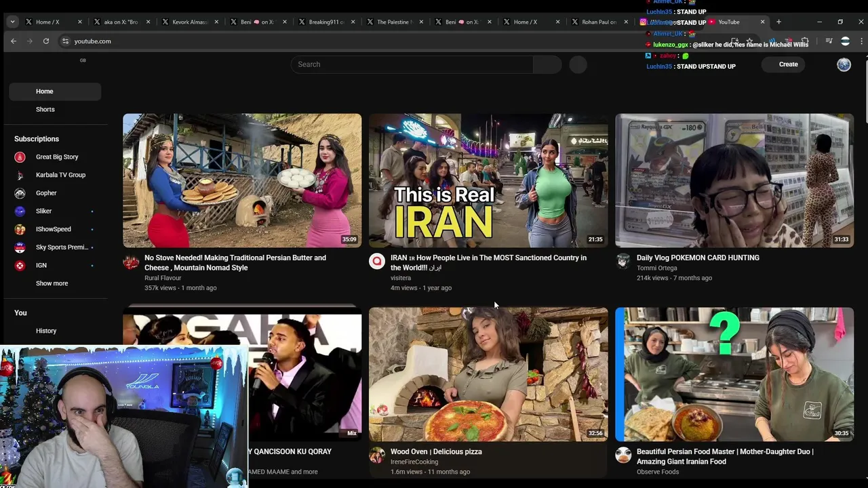Click the Sliker channel icon
The image size is (868, 488).
click(x=20, y=211)
